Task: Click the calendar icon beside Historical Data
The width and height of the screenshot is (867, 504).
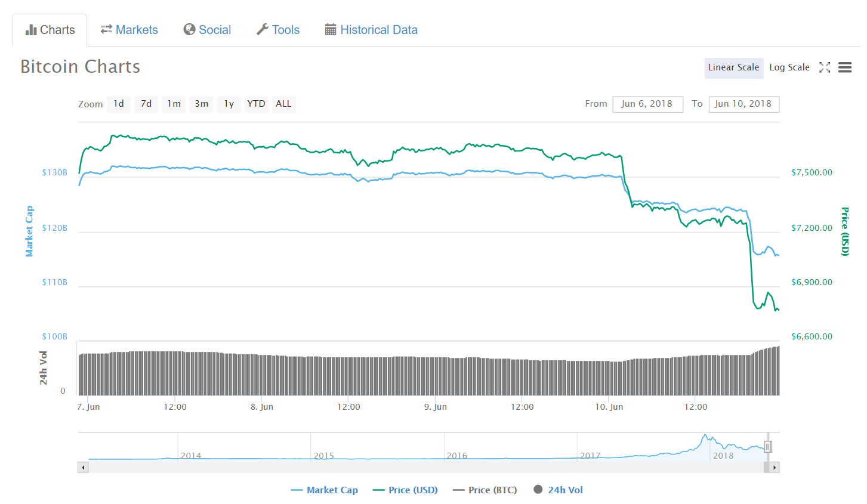Action: 331,30
